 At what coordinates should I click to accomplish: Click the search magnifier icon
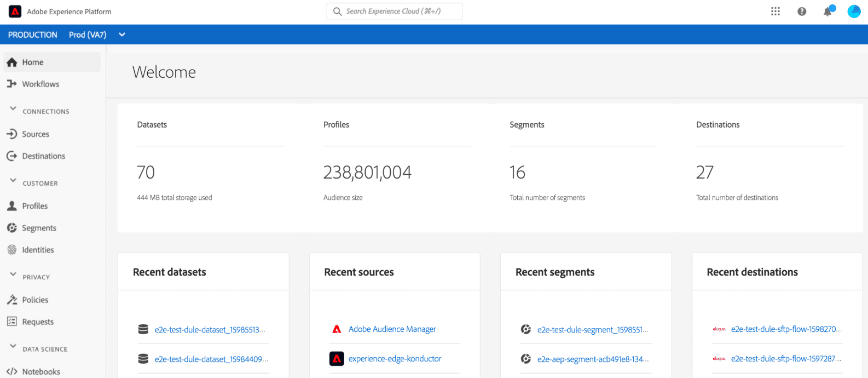pyautogui.click(x=337, y=12)
